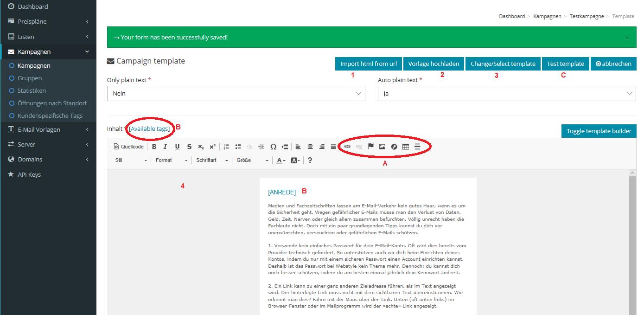
Task: Insert an image into the template
Action: [x=382, y=147]
